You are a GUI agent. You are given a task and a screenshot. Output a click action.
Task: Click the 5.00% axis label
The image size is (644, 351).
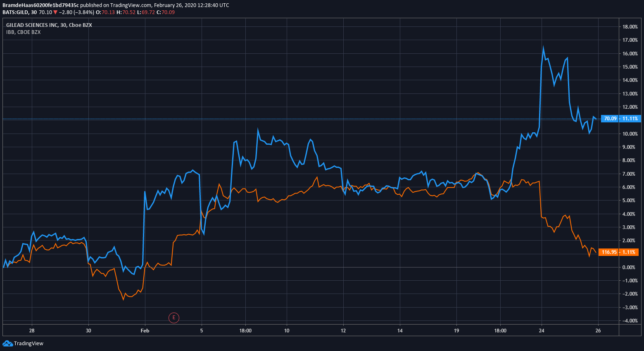click(x=629, y=201)
